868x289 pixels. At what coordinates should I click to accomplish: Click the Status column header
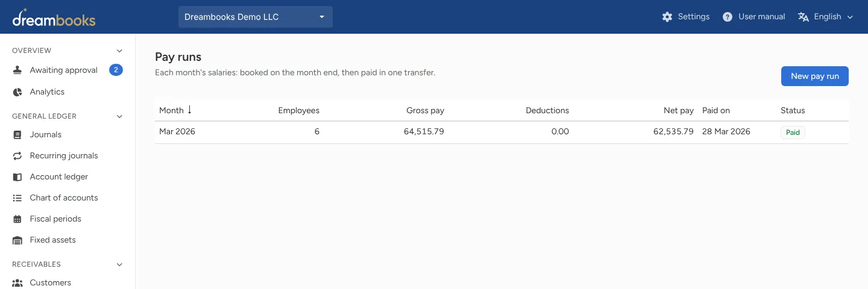point(793,110)
